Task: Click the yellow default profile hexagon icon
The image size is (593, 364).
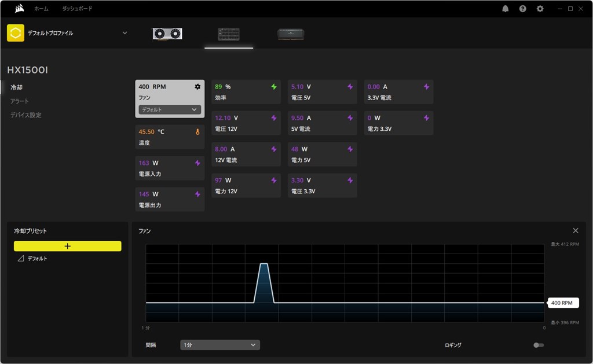Action: (x=16, y=33)
